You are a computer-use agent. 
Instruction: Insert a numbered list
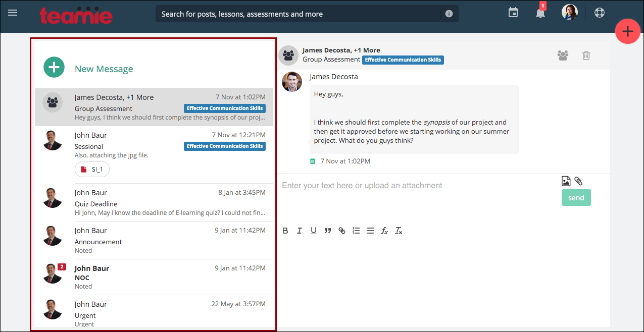356,231
